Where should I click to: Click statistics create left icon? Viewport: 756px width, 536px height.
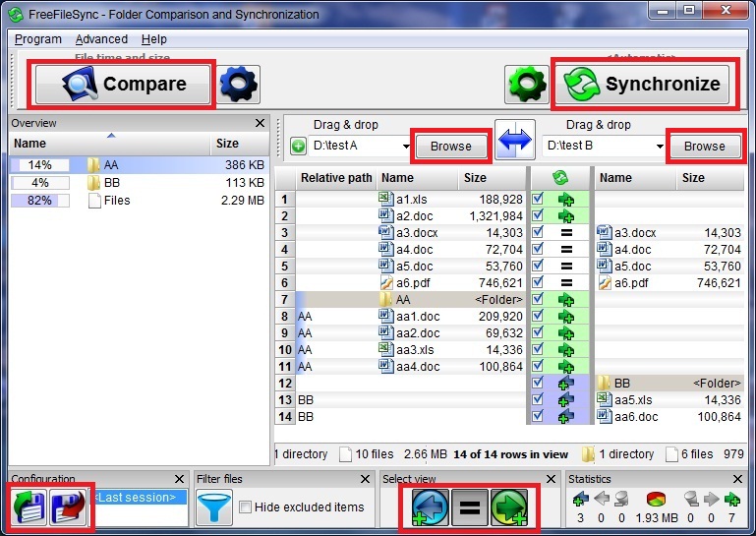point(580,499)
